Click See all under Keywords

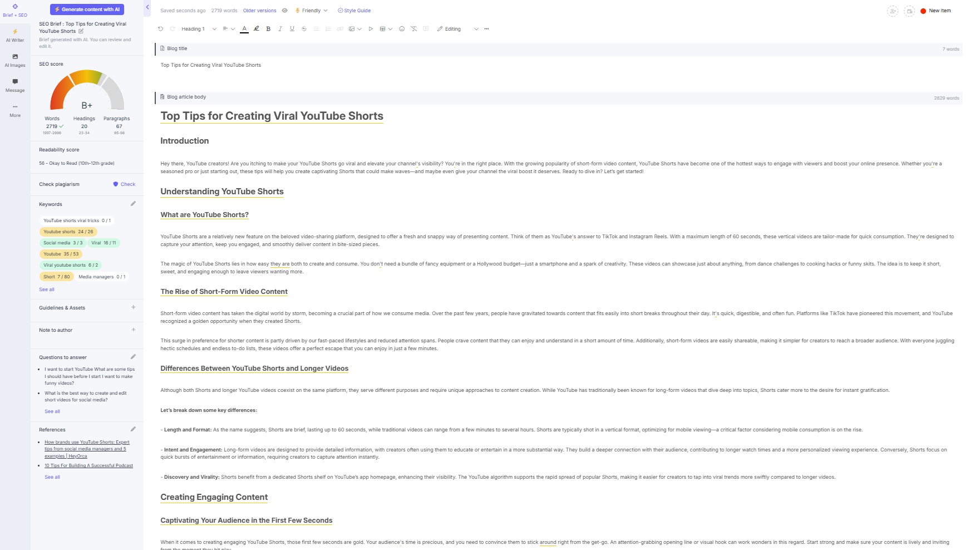(47, 289)
